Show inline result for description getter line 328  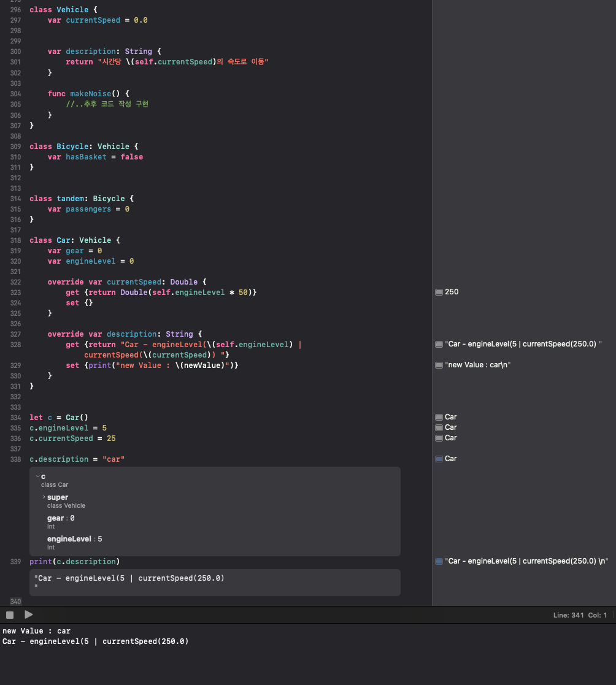439,344
